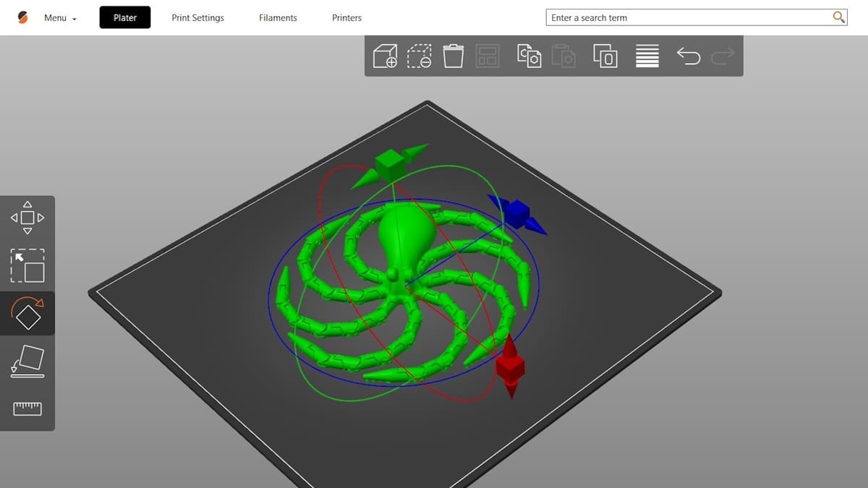Open the Filaments tab
This screenshot has height=488, width=868.
click(x=278, y=18)
